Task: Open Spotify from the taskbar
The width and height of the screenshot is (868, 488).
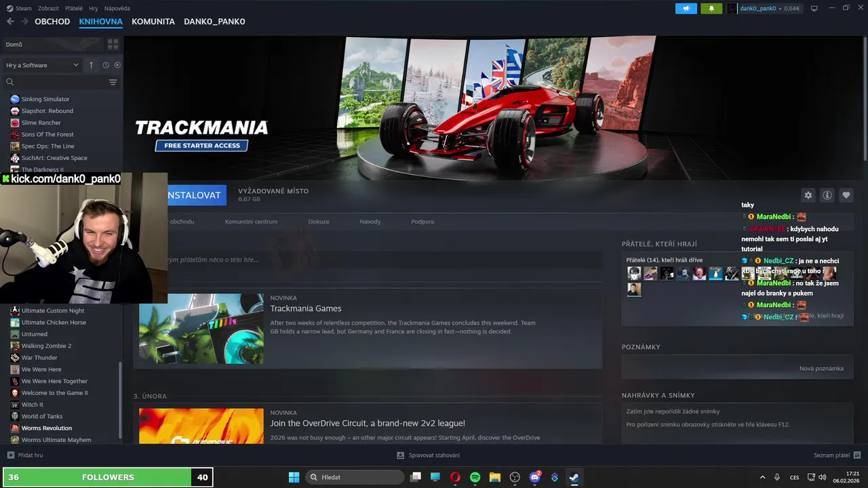Action: (475, 477)
